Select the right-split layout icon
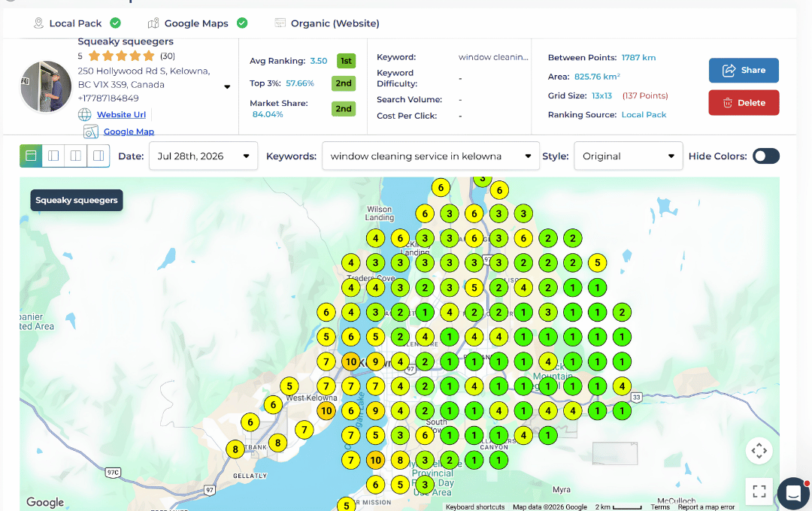Viewport: 812px width, 511px height. click(98, 156)
